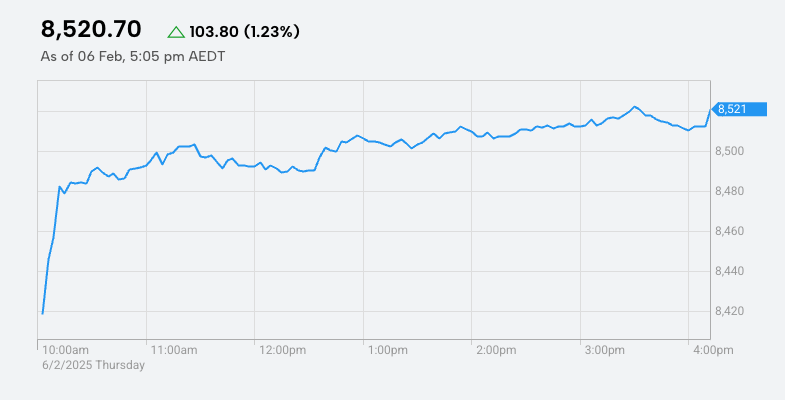Select the 1:00pm axis label
Screen dimensions: 785x400
click(387, 350)
